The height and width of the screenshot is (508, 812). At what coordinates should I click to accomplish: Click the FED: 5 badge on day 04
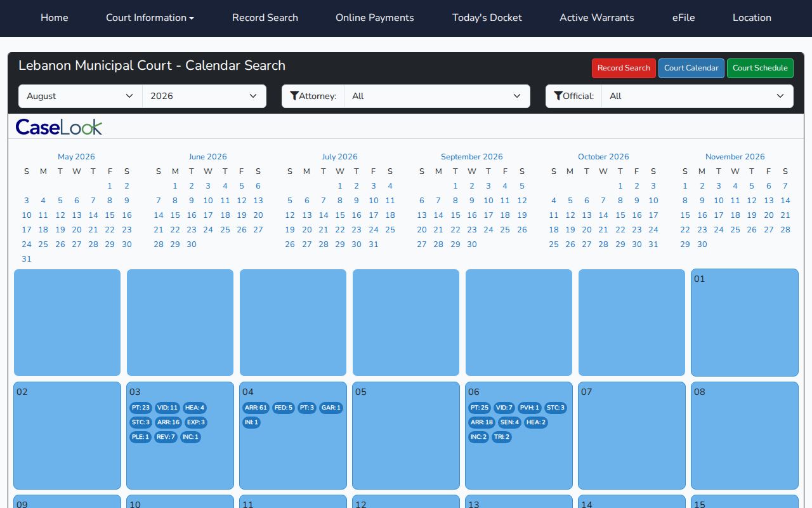click(284, 408)
